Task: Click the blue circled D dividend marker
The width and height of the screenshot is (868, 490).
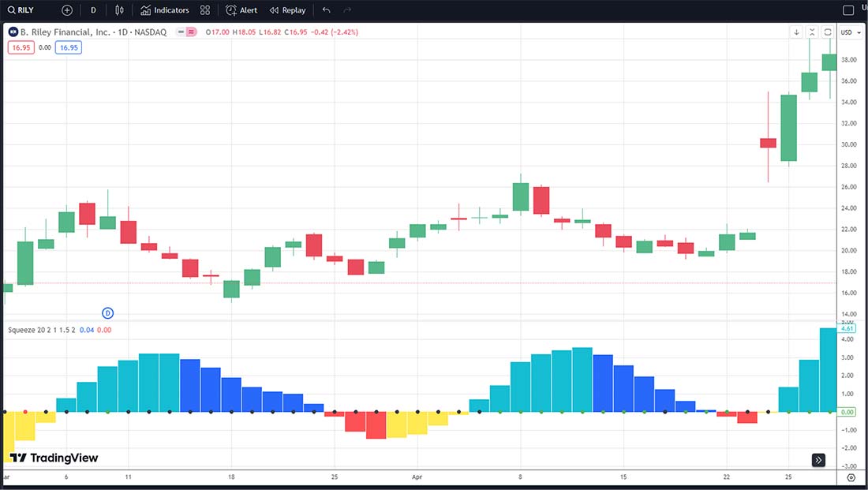Action: (x=107, y=313)
